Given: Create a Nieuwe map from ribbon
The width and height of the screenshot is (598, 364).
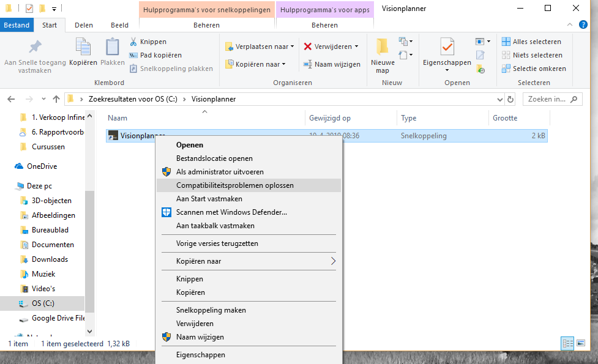Looking at the screenshot, I should pos(383,56).
